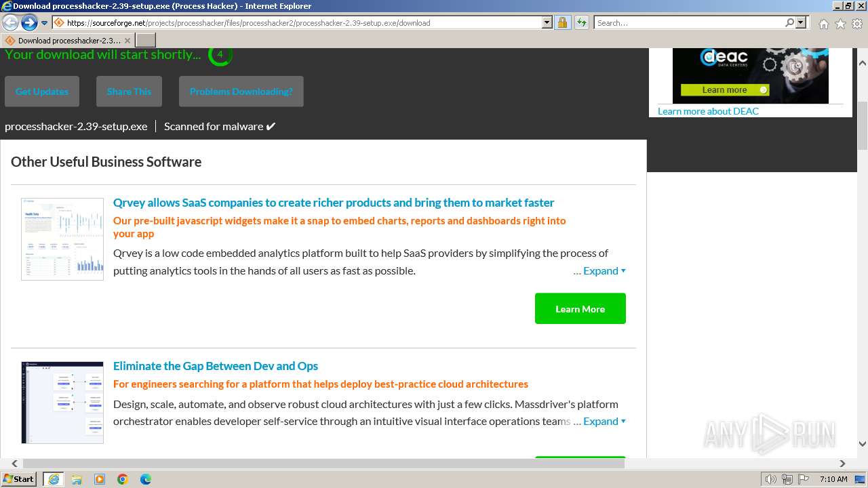Open 'Learn more about DEAC' link
Viewport: 868px width, 488px height.
point(708,111)
